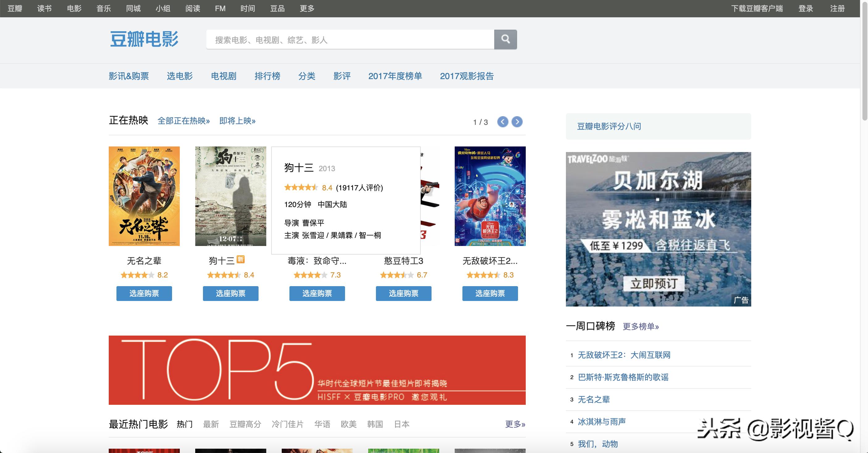Select the 冷门佳片 filter tab

287,424
